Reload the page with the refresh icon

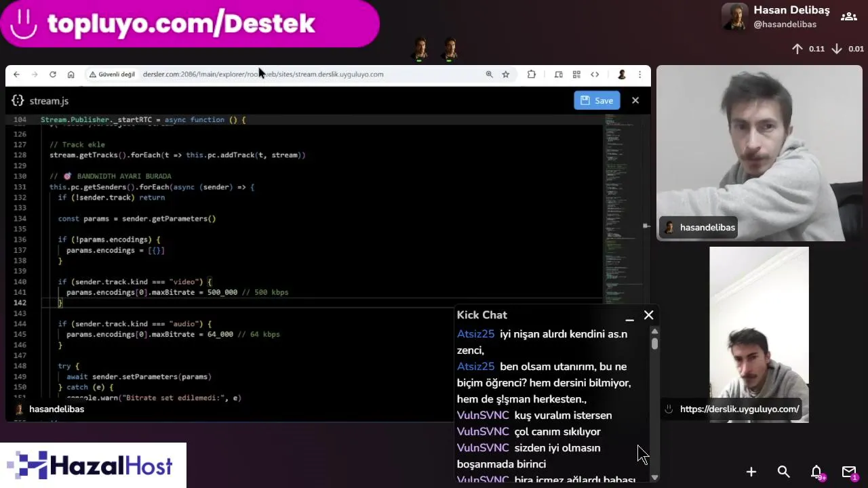pos(53,75)
